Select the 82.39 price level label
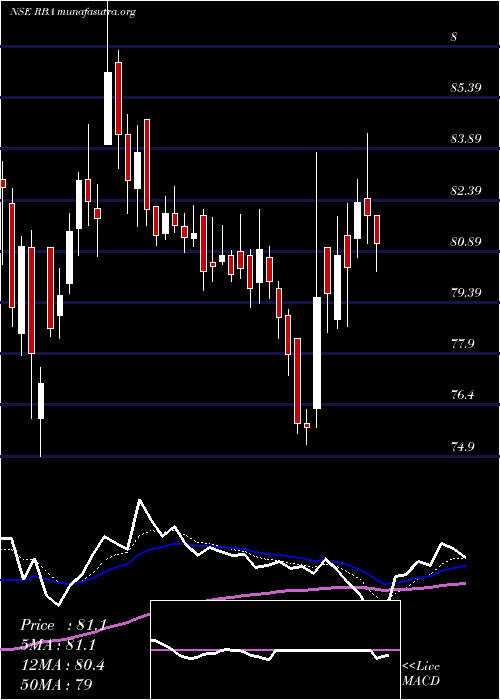 (x=466, y=191)
